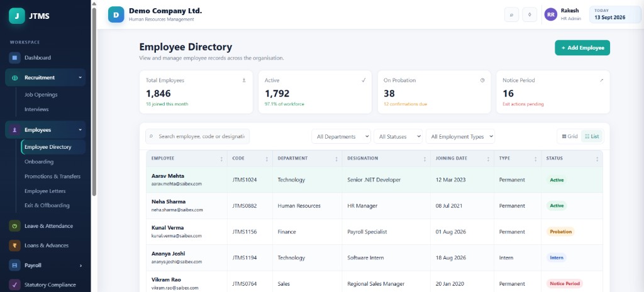The width and height of the screenshot is (644, 292).
Task: Go to Onboarding page
Action: [x=39, y=162]
